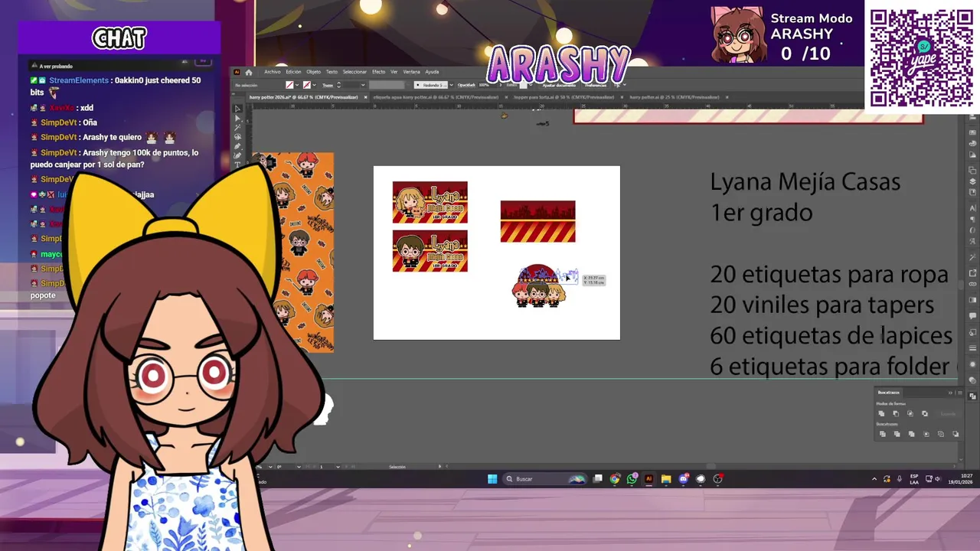980x551 pixels.
Task: Select the Pen tool in the toolbar
Action: [237, 146]
